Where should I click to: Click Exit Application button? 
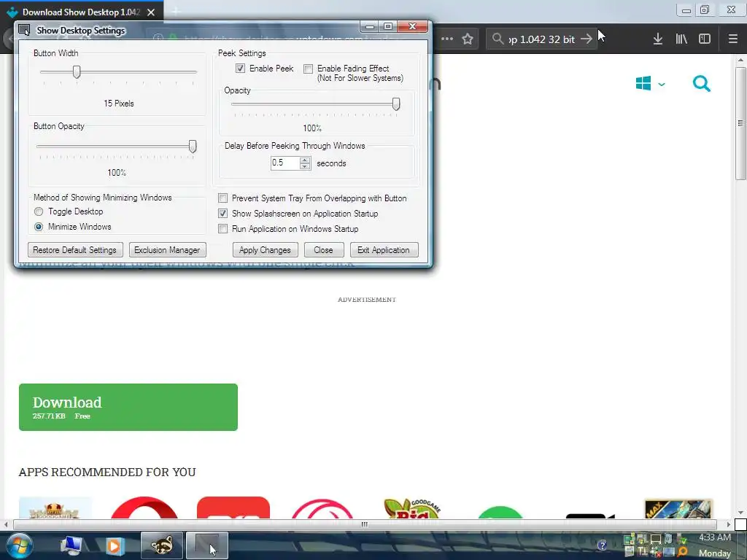click(x=384, y=250)
